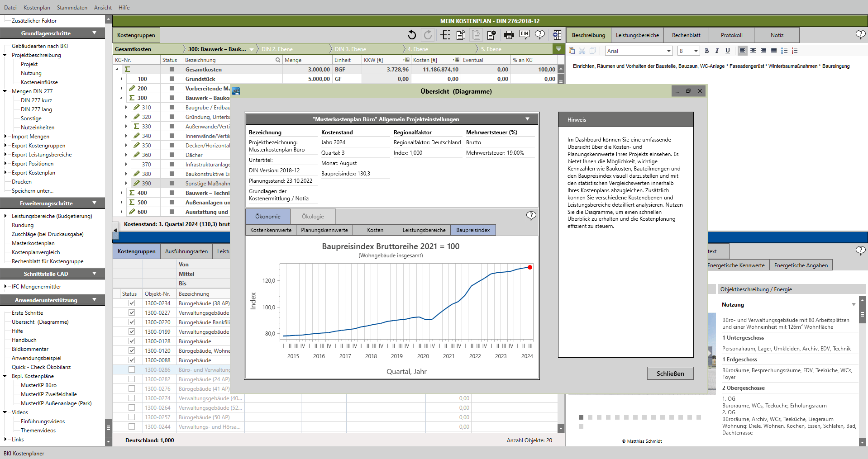Open the 300: Bauwerk breadcrumb dropdown
This screenshot has height=459, width=868.
coord(252,49)
